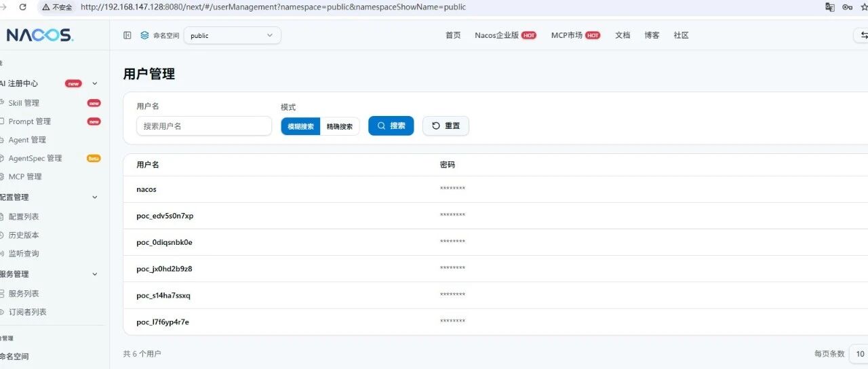
Task: Focus the 搜索用户名 input field
Action: (204, 126)
